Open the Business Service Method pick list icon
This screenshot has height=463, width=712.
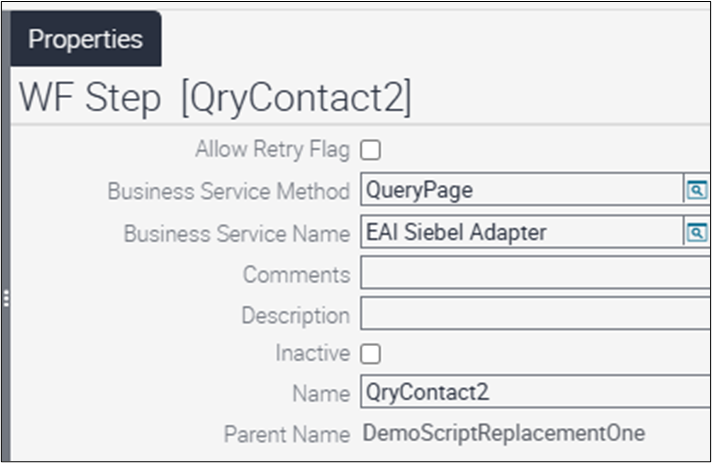(x=695, y=191)
